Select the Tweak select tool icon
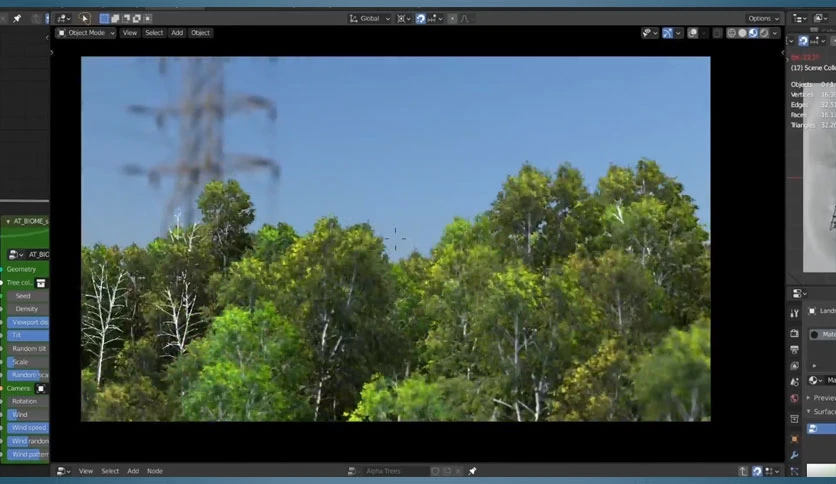 click(84, 18)
